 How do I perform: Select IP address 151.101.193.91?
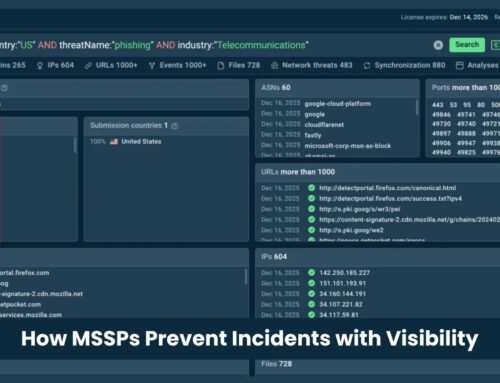pyautogui.click(x=343, y=283)
